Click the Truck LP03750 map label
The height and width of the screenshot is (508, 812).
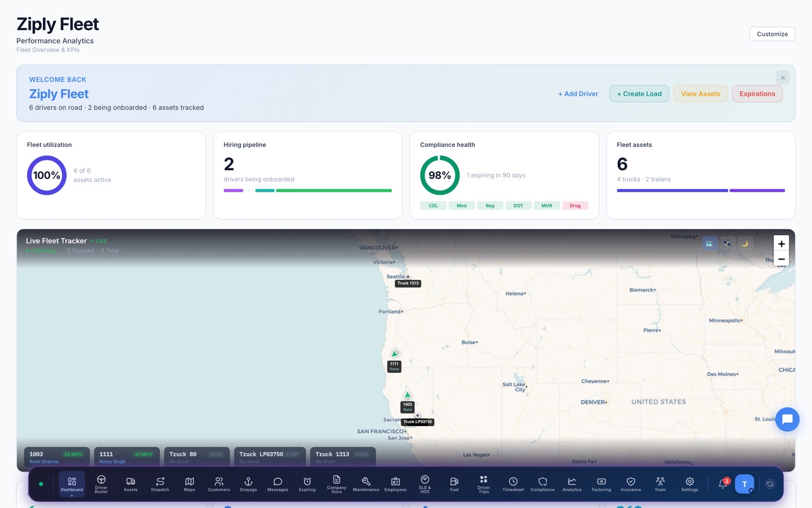pyautogui.click(x=418, y=422)
